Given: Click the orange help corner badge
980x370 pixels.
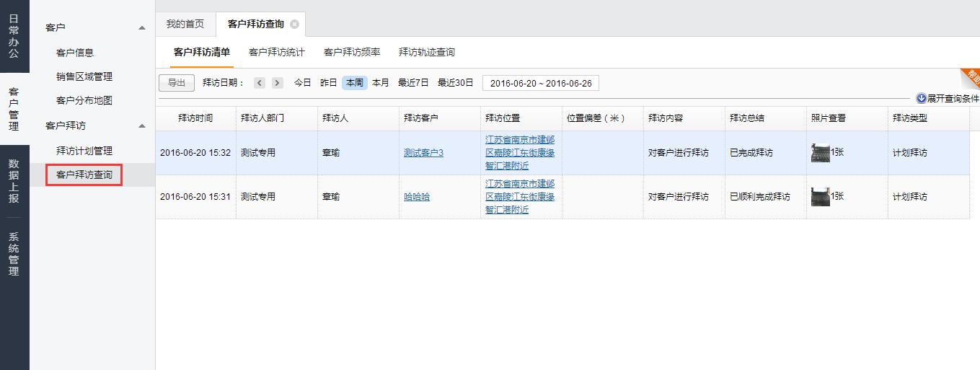Looking at the screenshot, I should tap(971, 76).
